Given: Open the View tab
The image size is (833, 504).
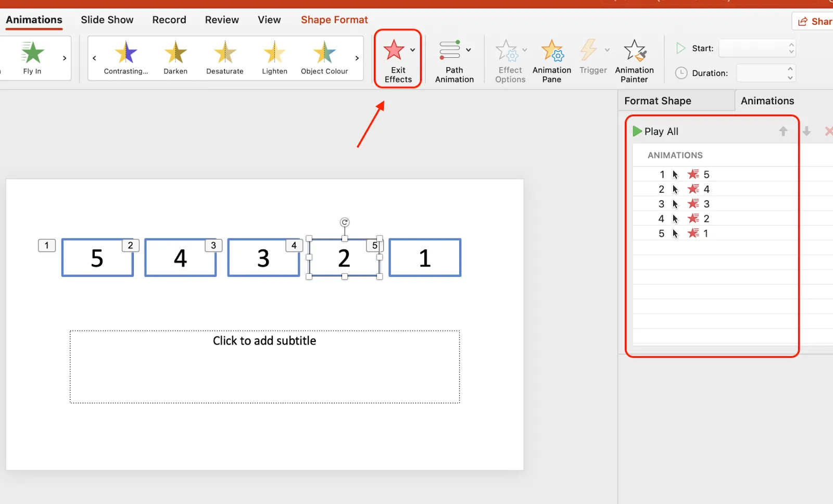Looking at the screenshot, I should click(x=269, y=20).
